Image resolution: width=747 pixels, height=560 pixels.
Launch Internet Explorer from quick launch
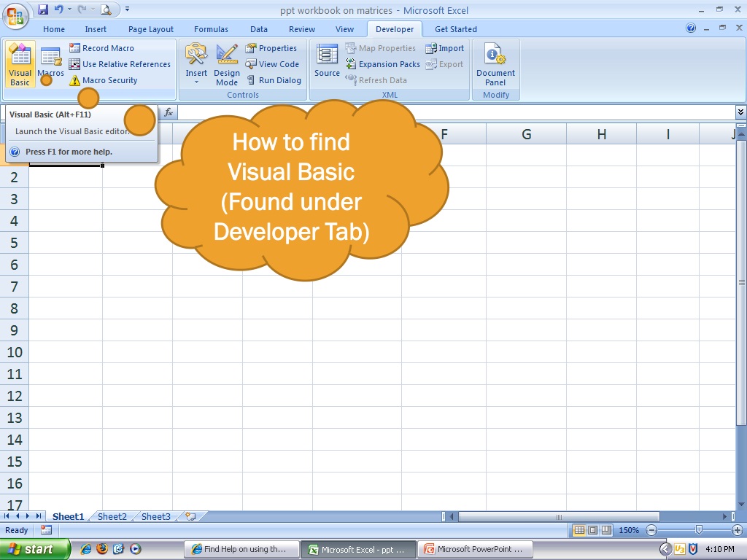86,549
